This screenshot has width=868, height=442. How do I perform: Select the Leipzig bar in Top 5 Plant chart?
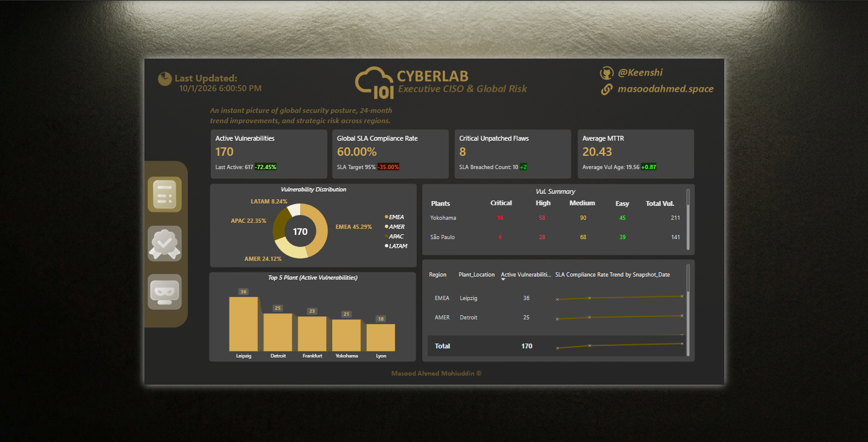click(243, 324)
